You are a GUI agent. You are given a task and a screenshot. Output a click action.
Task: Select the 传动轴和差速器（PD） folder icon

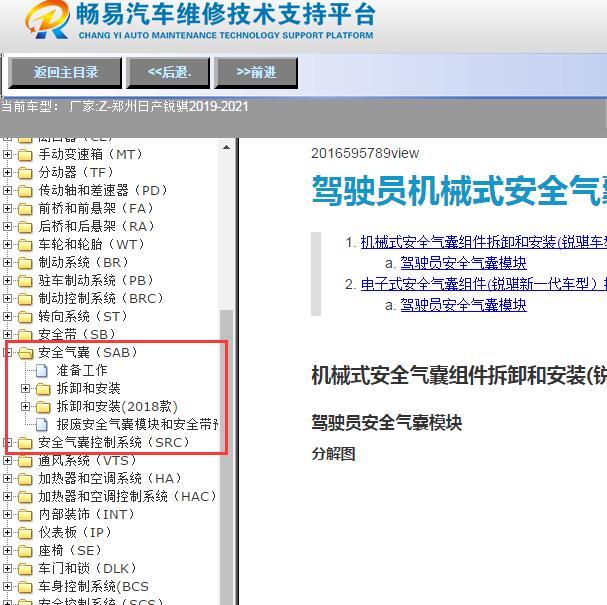point(25,191)
